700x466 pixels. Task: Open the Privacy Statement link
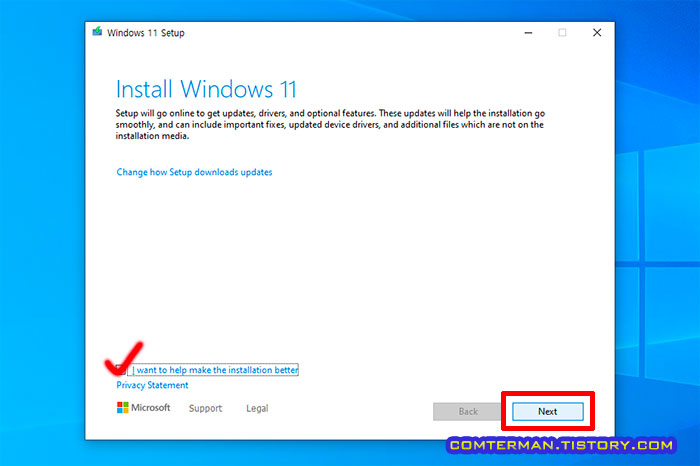[152, 385]
